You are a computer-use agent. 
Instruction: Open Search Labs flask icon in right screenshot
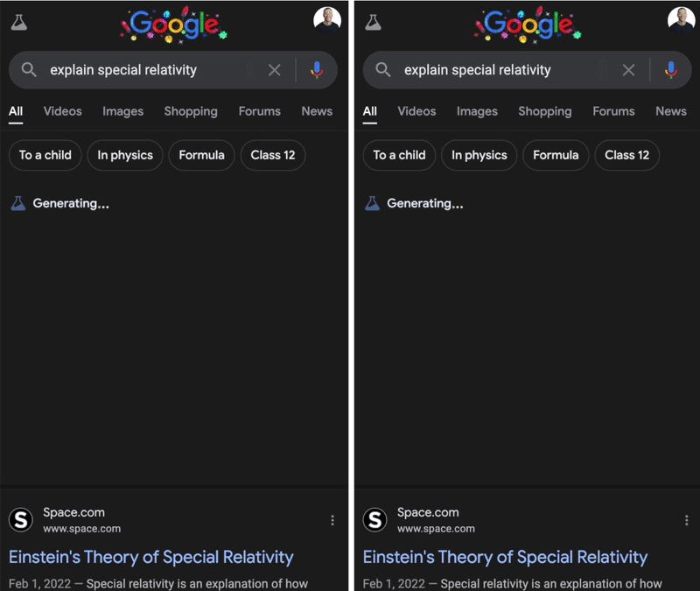(373, 22)
